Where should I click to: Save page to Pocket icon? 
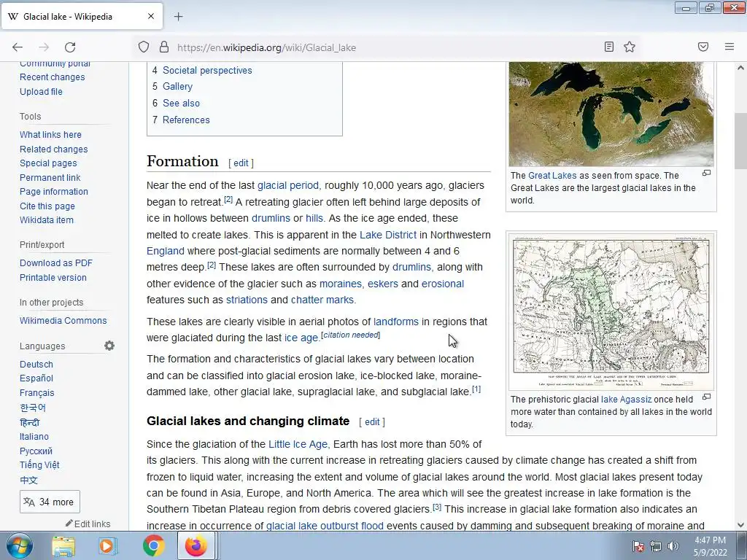[703, 47]
